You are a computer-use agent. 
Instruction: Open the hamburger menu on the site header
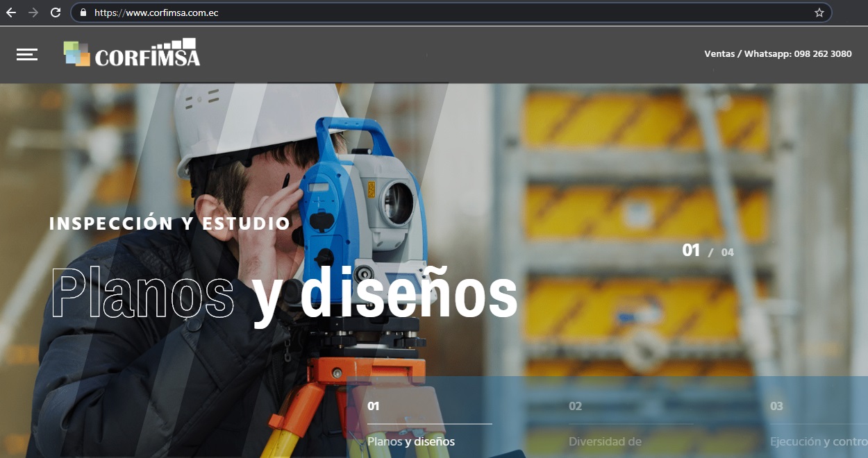[x=27, y=54]
